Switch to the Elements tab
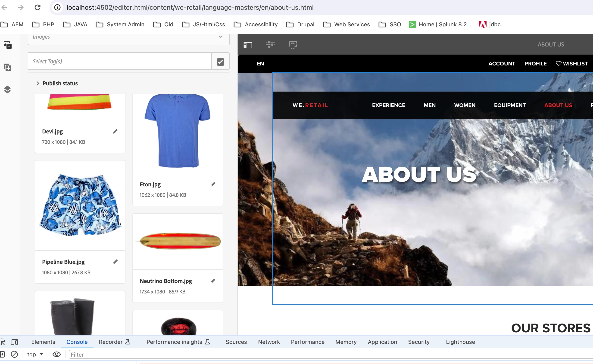 [43, 342]
